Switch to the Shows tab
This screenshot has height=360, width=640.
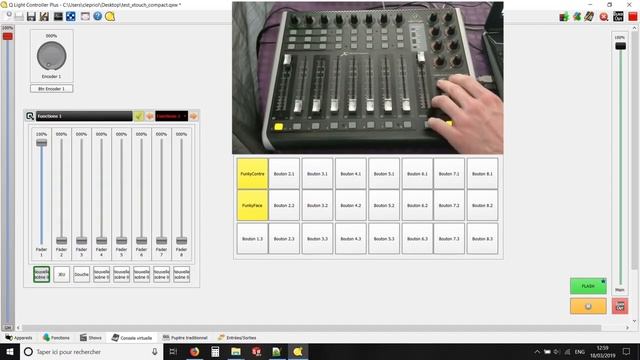tap(91, 338)
